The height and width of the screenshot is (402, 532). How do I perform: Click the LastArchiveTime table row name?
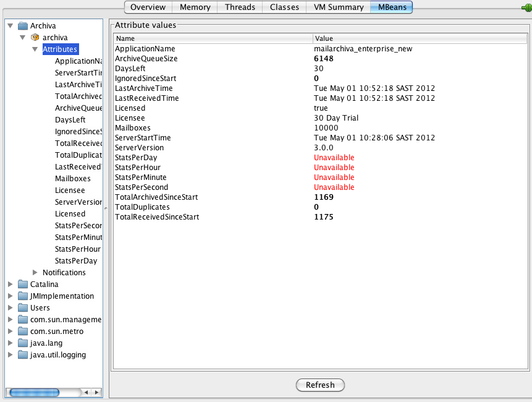click(144, 88)
